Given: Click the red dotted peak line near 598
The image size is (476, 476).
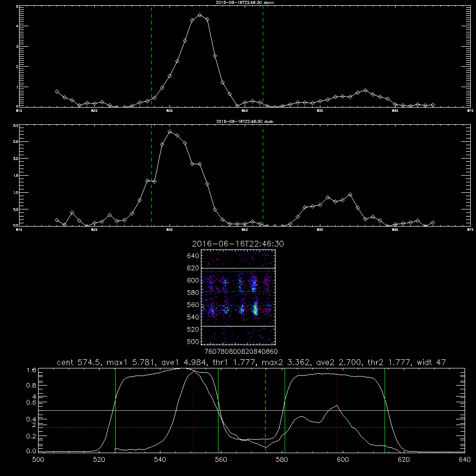Looking at the screenshot, I should 337,410.
